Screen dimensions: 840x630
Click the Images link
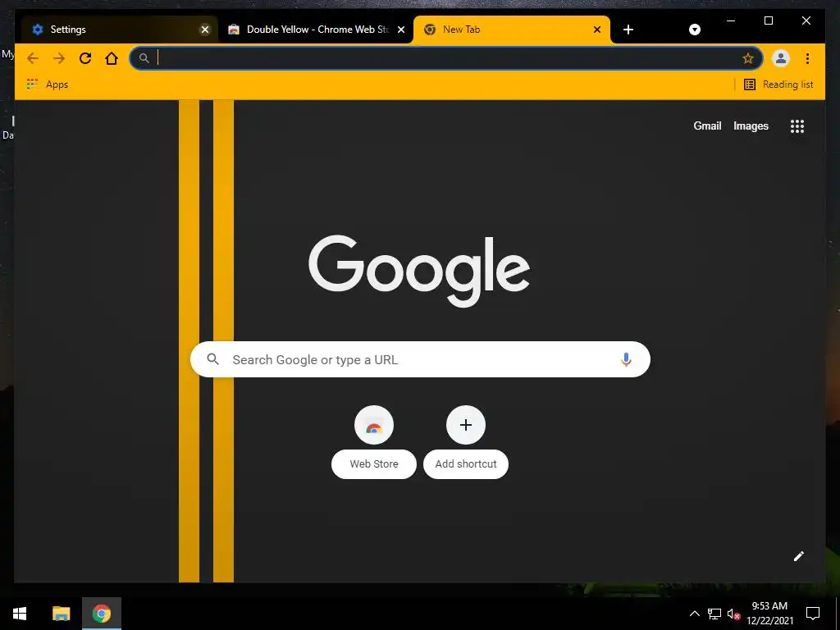(751, 126)
